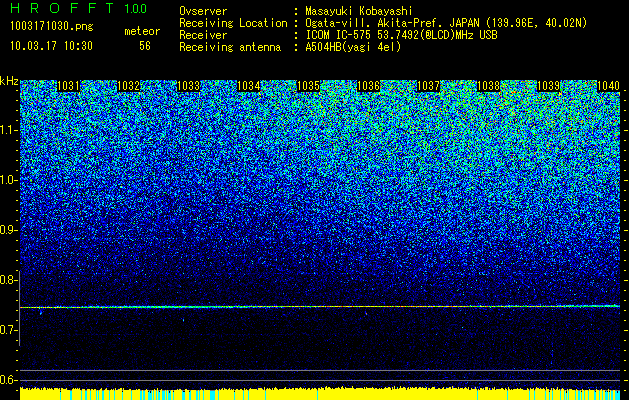Click the yellow signal level bar at bottom
The width and height of the screenshot is (629, 400).
pos(320,394)
